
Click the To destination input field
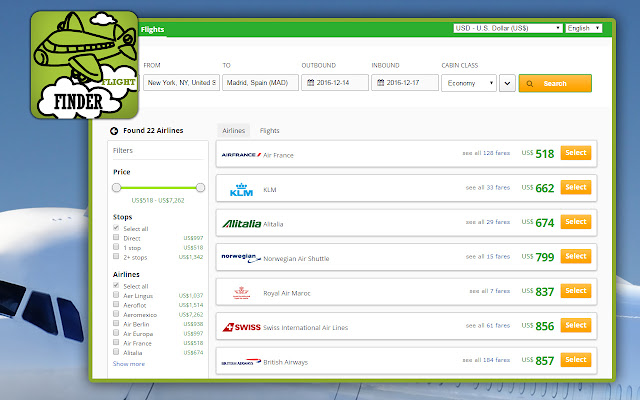pyautogui.click(x=260, y=82)
